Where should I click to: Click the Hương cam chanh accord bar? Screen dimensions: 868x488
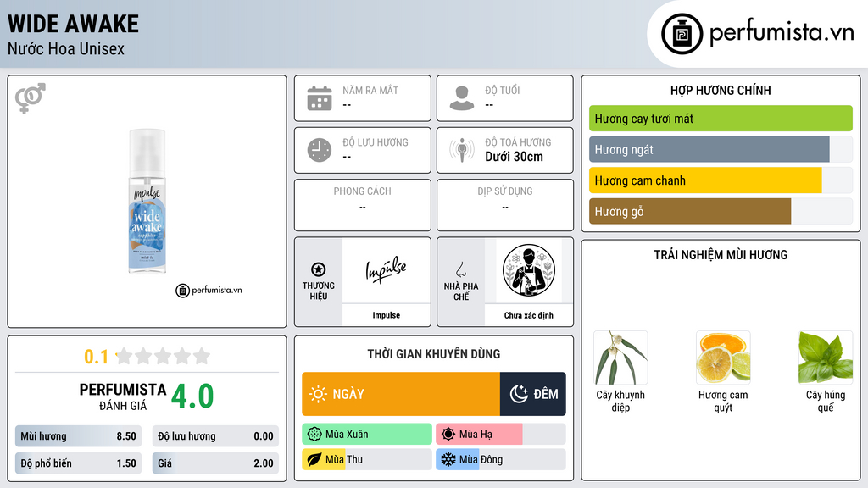click(721, 180)
